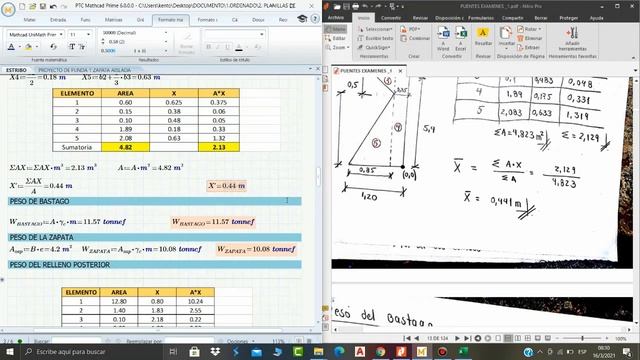
Task: Close the FUENTES EXAMENES document tab
Action: (x=400, y=71)
